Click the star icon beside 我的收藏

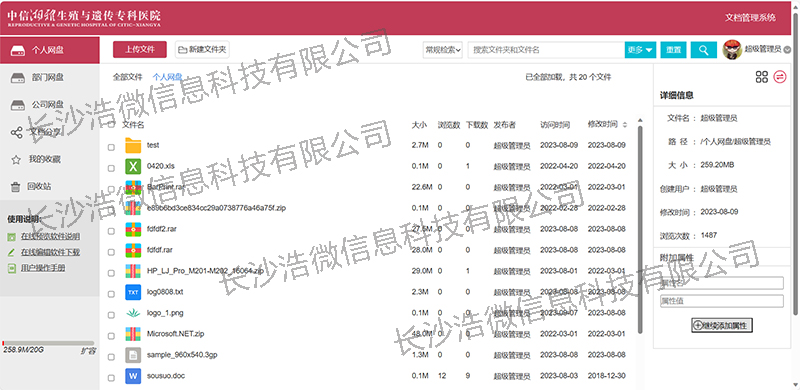(x=16, y=160)
